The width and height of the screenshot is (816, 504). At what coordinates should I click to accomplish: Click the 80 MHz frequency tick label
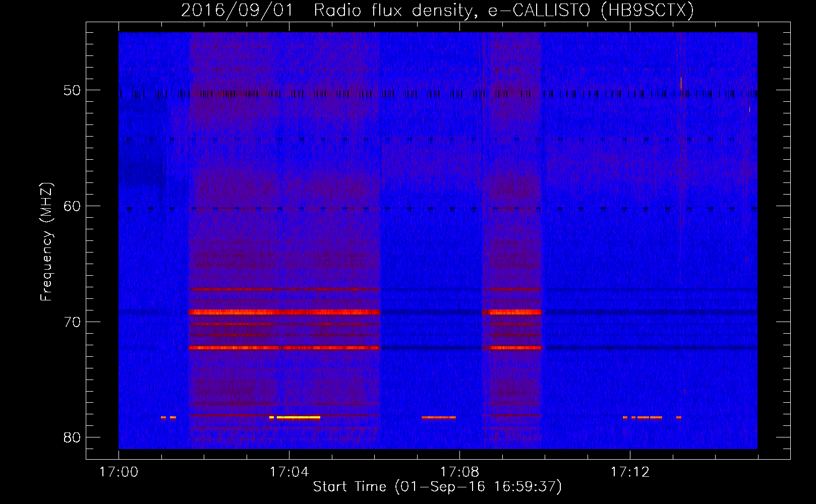72,437
